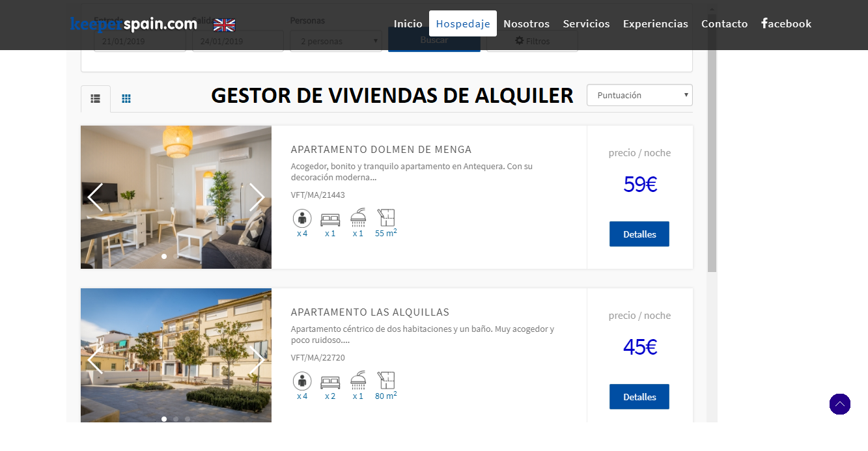Show previous photo of Dolmen de Menga apartment
Screen dimensions: 868x451
click(95, 197)
